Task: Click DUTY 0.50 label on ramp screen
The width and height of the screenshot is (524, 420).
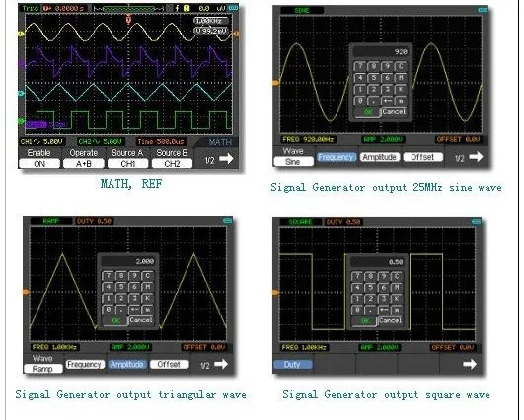Action: [94, 221]
